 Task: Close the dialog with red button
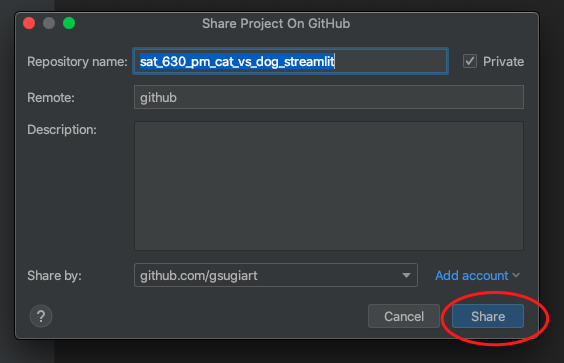point(29,23)
